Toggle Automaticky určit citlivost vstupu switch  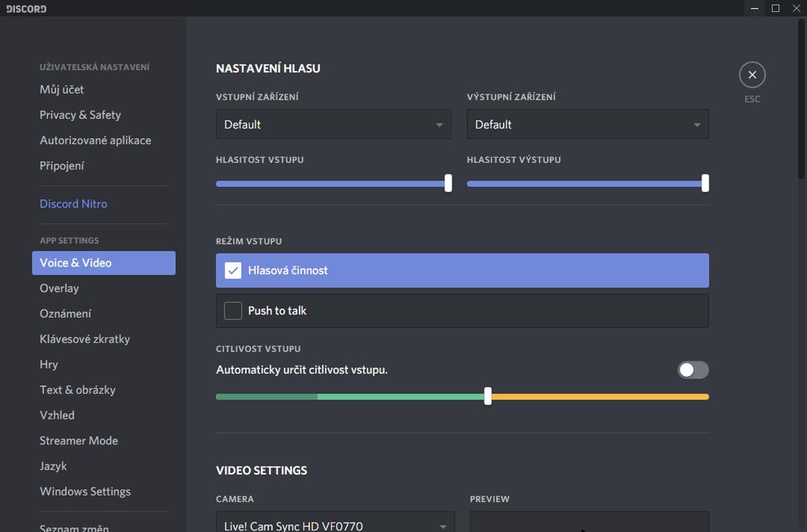pos(694,370)
